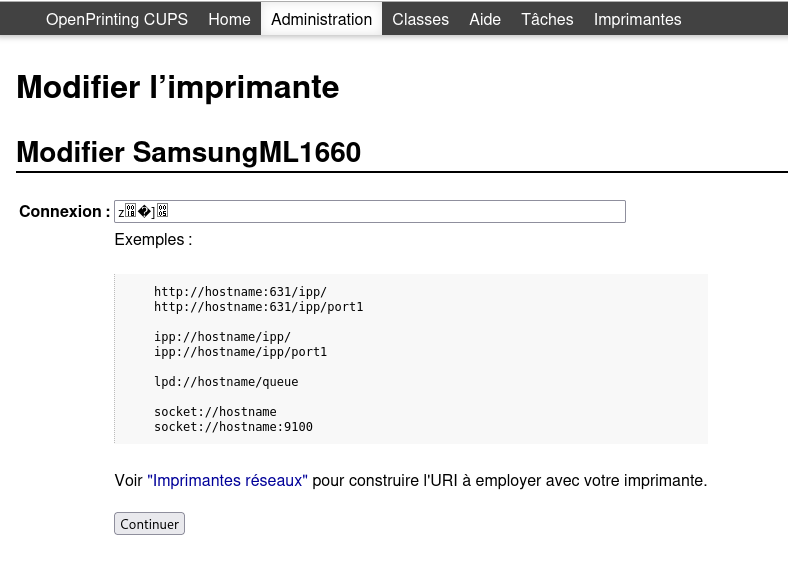
Task: Open the Aide help tab
Action: (485, 19)
